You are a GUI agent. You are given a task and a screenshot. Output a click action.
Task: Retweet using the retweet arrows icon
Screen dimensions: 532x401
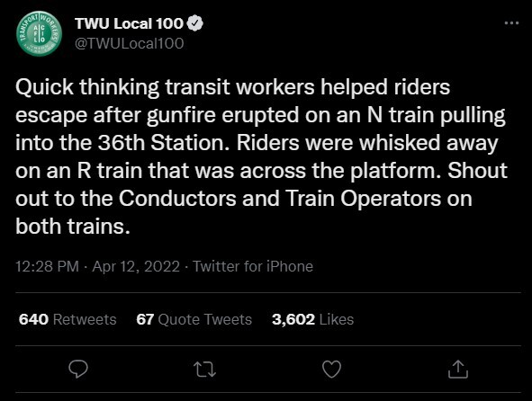204,370
